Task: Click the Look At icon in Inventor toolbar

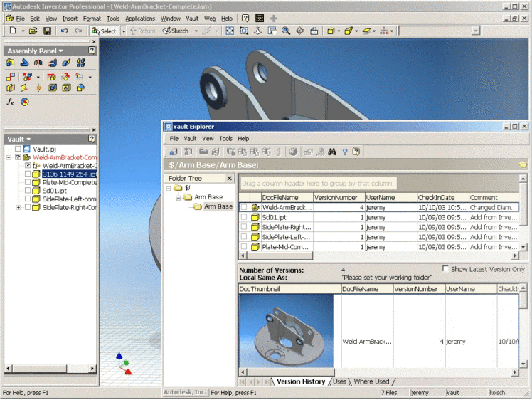Action: [314, 31]
